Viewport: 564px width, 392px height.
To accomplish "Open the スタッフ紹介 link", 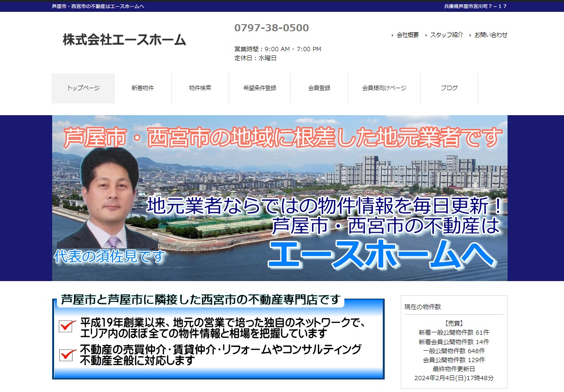I will pos(446,35).
